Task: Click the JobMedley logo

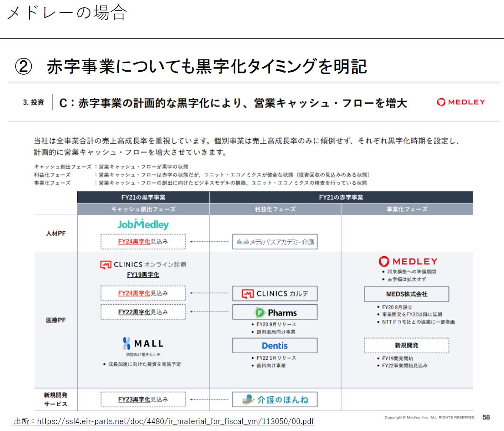Action: [x=143, y=224]
